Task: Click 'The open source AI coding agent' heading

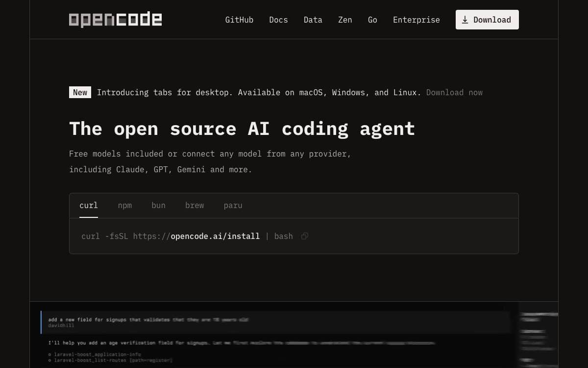Action: pyautogui.click(x=242, y=129)
